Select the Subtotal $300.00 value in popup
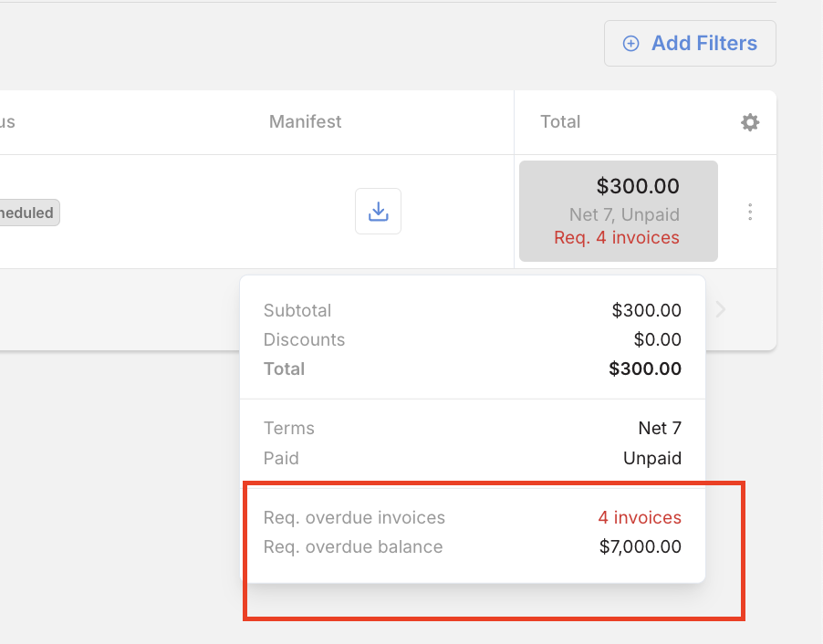This screenshot has width=823, height=644. point(646,310)
